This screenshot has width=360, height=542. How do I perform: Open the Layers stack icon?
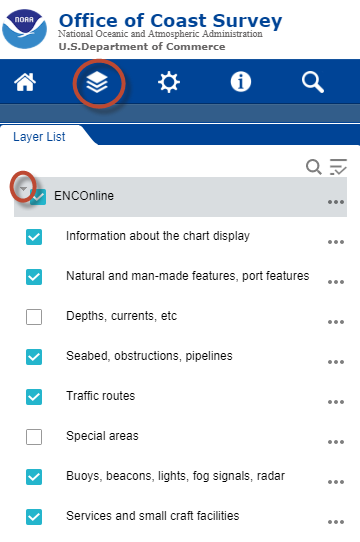(97, 83)
